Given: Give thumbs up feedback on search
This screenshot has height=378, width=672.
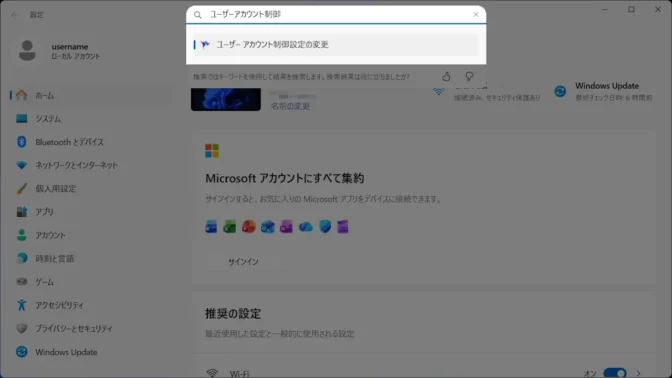Looking at the screenshot, I should click(446, 76).
